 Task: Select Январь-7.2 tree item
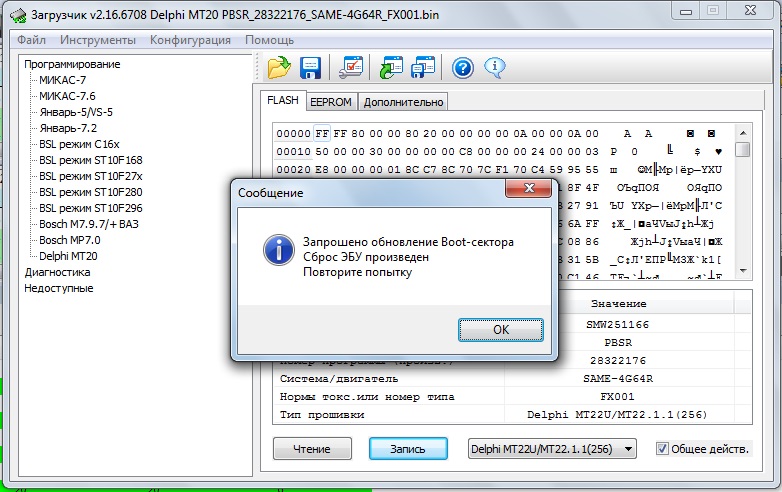click(68, 128)
